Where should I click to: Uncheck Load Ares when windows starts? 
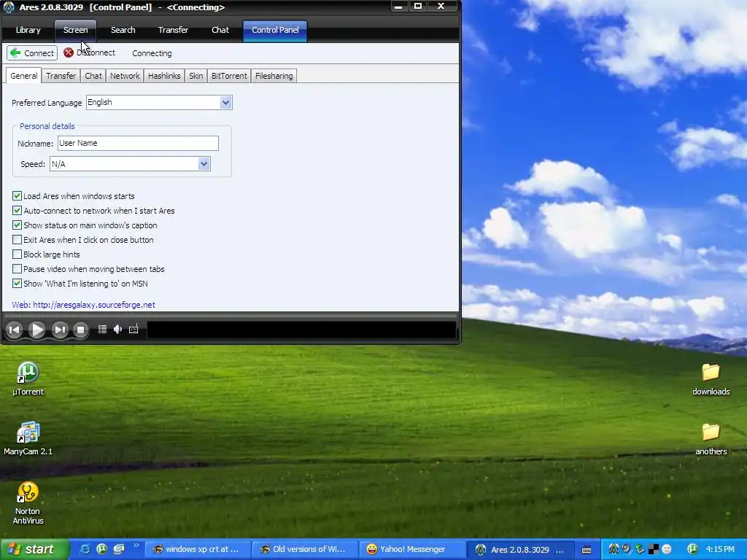[x=18, y=195]
